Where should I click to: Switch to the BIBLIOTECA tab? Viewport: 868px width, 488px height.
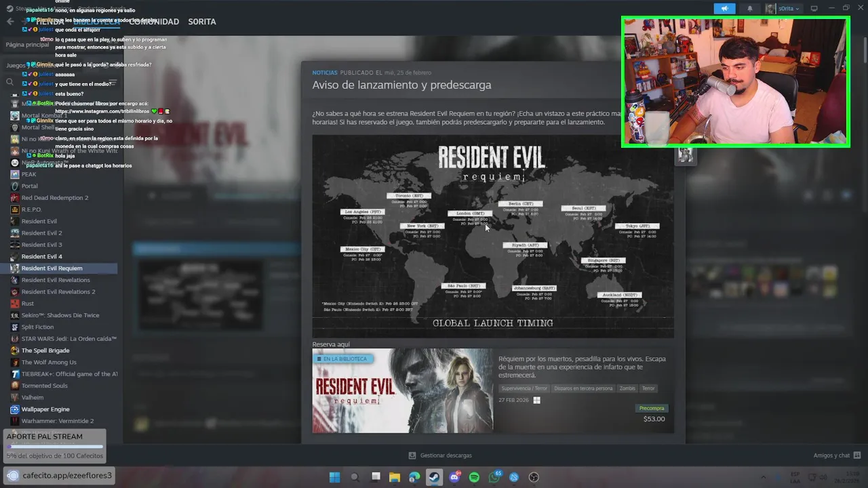coord(96,22)
